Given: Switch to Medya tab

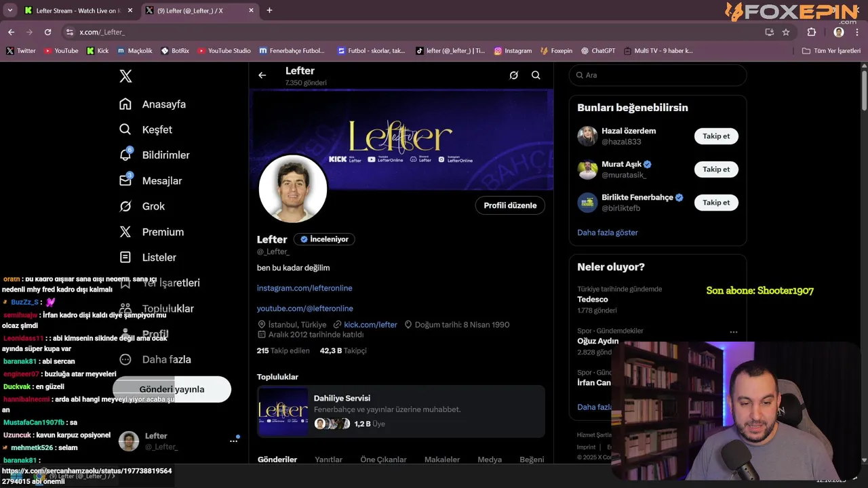Looking at the screenshot, I should coord(490,460).
